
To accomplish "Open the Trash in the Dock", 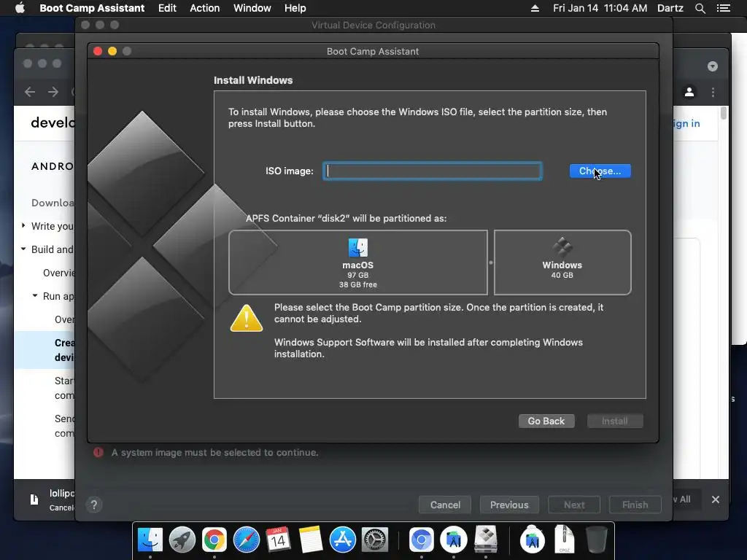I will pyautogui.click(x=596, y=540).
